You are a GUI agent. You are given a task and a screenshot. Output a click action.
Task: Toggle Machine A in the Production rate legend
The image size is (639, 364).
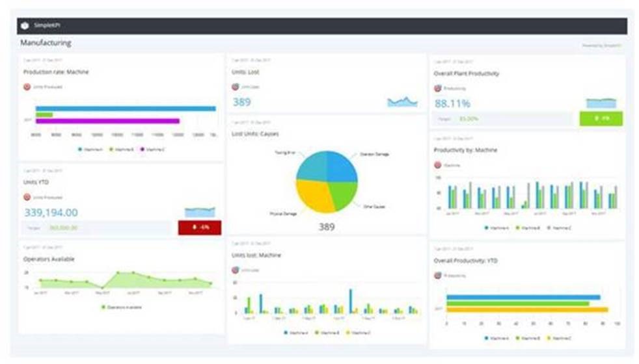tap(89, 149)
